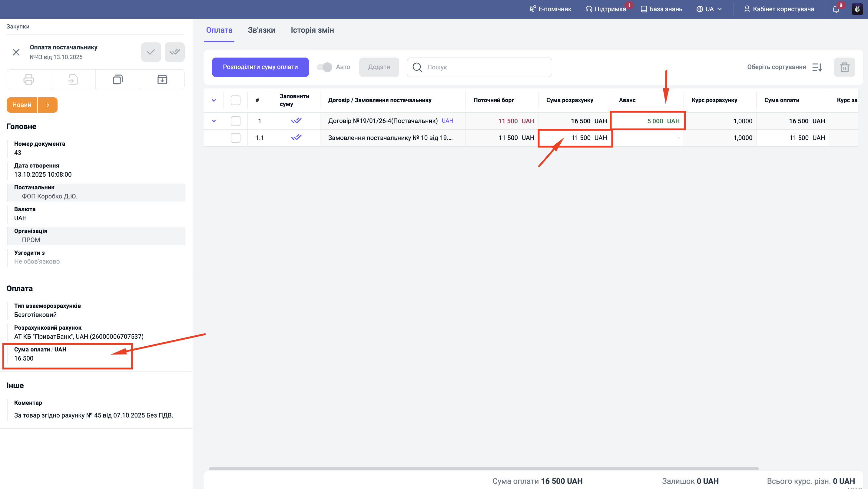Click the print document icon
The image size is (868, 489).
(x=29, y=80)
